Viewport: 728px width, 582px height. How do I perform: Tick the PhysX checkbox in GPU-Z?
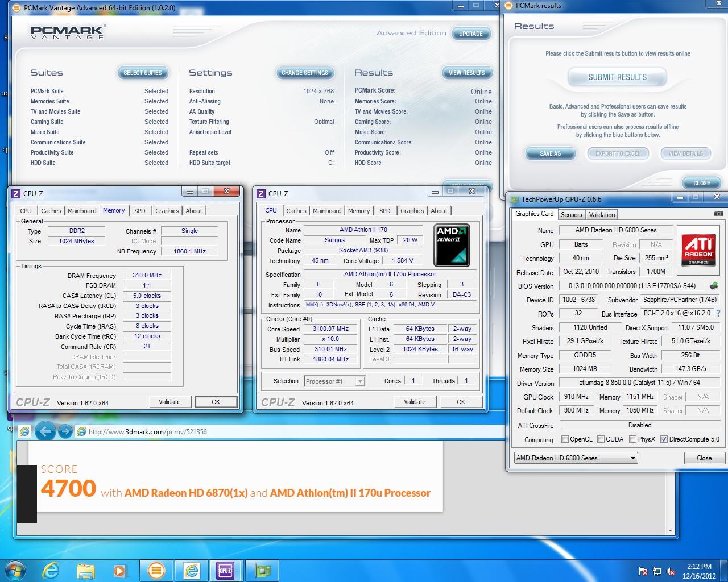click(632, 439)
